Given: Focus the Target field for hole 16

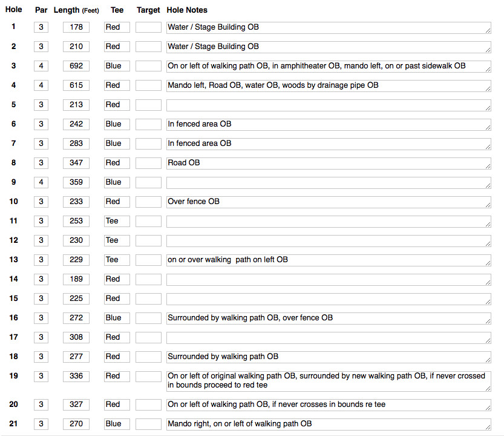Looking at the screenshot, I should [x=148, y=318].
